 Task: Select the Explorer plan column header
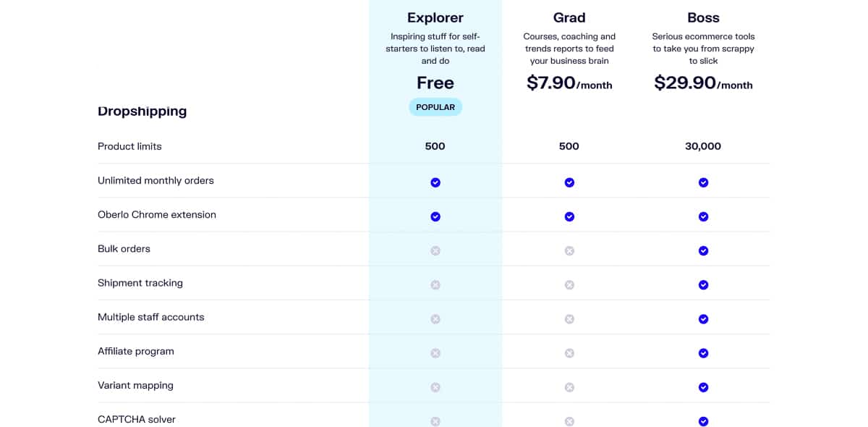pos(435,17)
